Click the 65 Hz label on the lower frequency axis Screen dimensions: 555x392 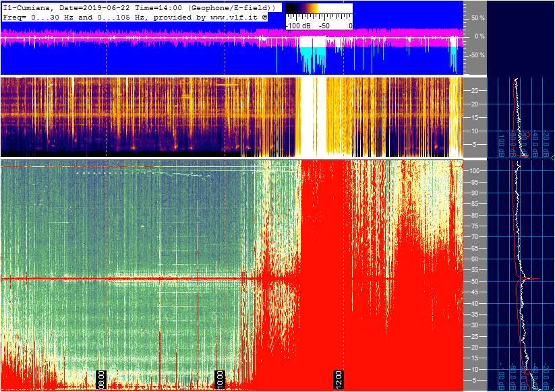pos(475,249)
